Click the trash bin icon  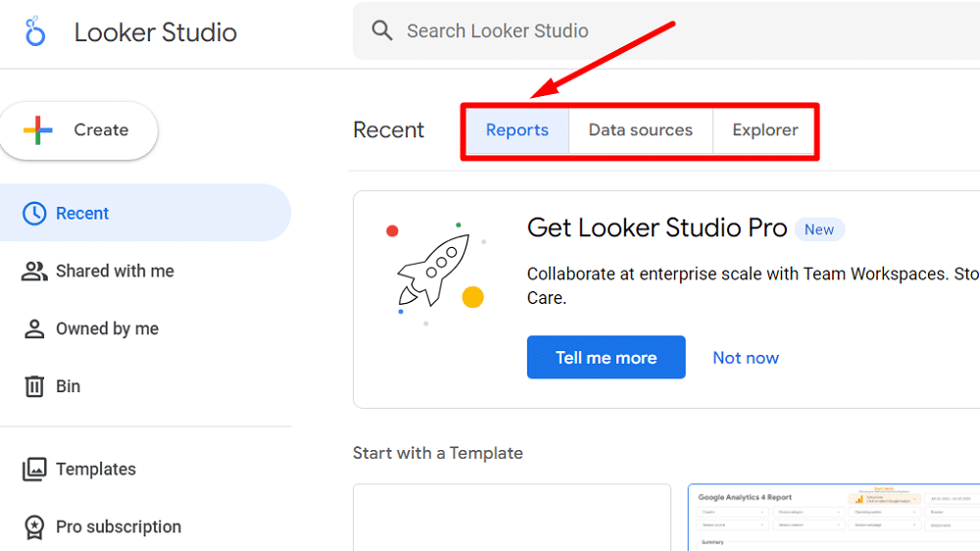point(34,386)
